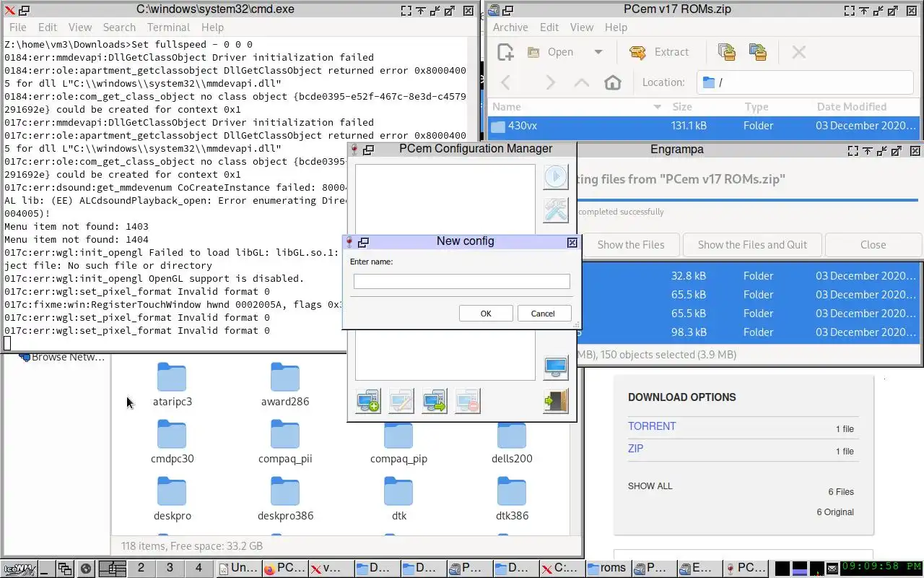The height and width of the screenshot is (578, 924).
Task: Switch to workspace 2 in taskbar
Action: point(141,568)
